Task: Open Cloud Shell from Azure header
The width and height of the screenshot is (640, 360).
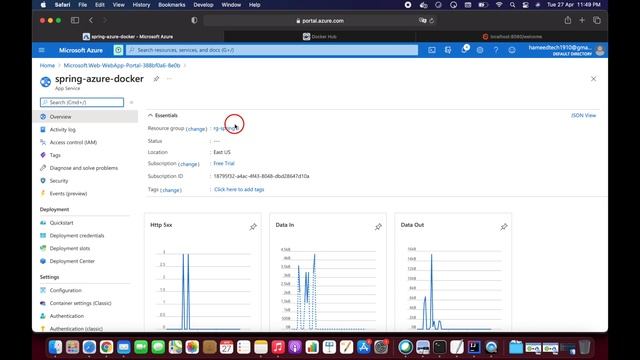Action: [432, 50]
